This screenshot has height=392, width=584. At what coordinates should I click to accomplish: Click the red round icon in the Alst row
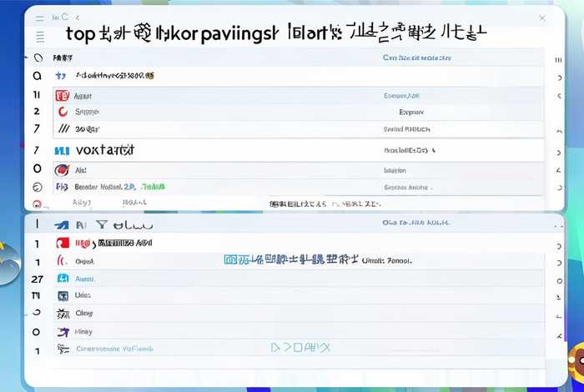[62, 169]
